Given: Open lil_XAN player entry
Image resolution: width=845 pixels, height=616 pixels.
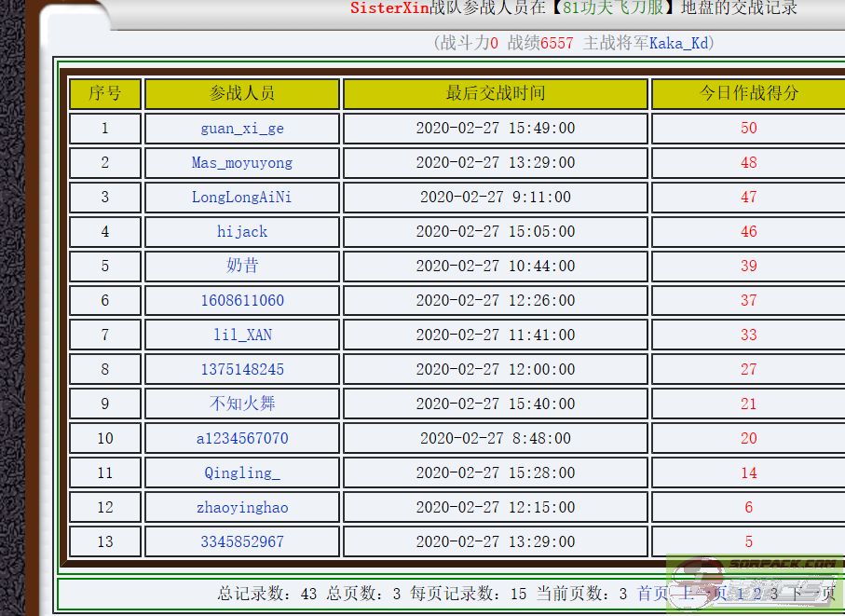Looking at the screenshot, I should point(242,335).
